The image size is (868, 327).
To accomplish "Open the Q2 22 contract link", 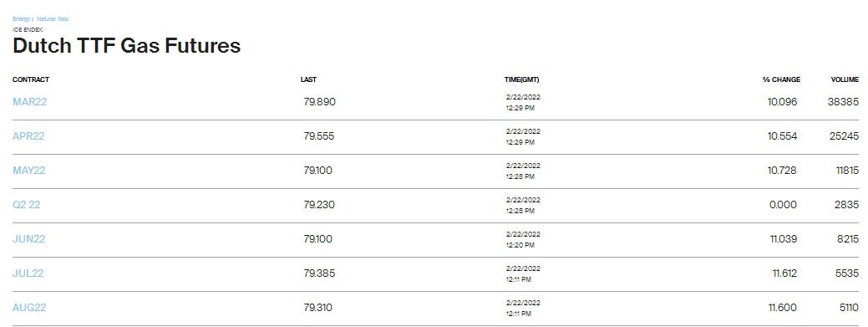I will coord(27,205).
